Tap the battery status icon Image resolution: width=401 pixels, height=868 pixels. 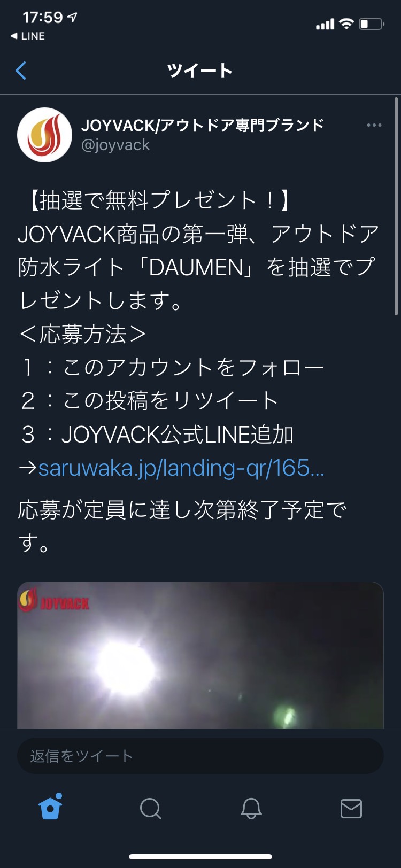click(372, 24)
